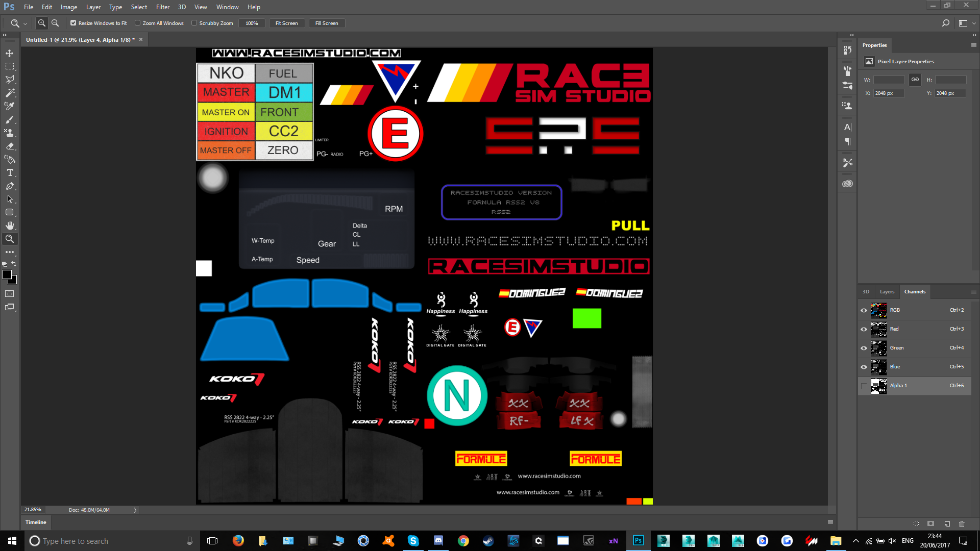Open the Windows Start button
This screenshot has width=980, height=551.
pyautogui.click(x=12, y=541)
